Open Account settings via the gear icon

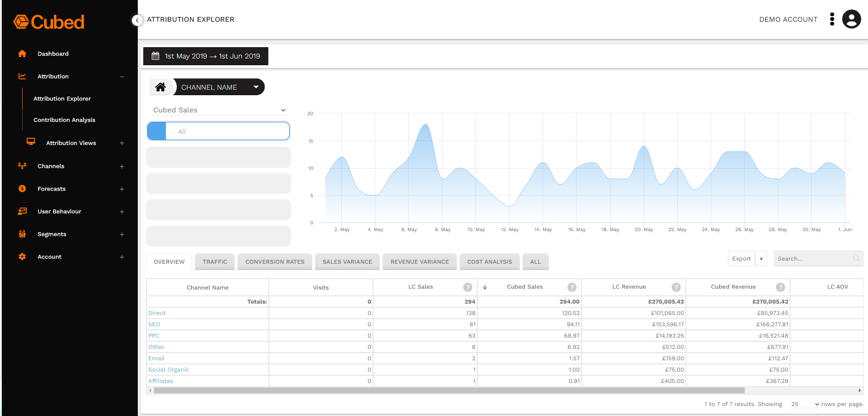click(22, 256)
